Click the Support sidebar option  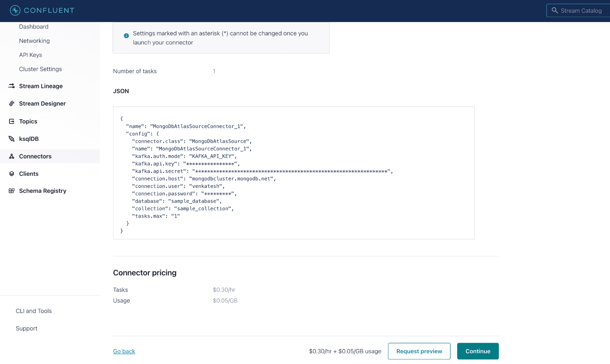[27, 328]
